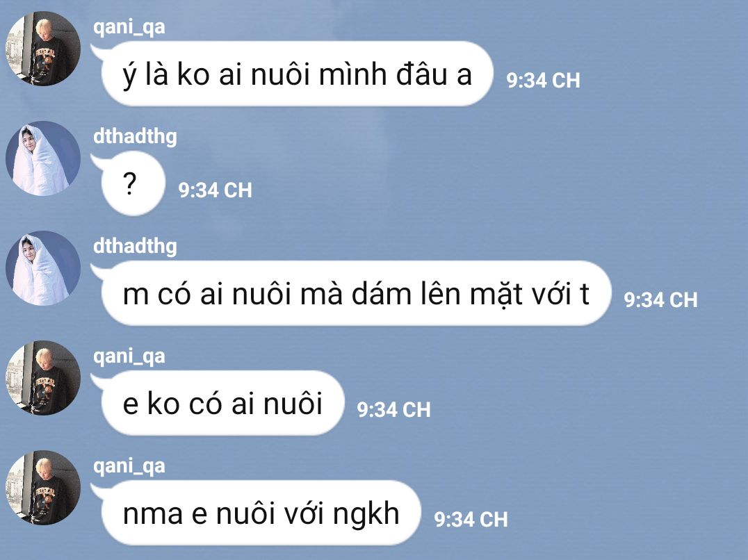Image resolution: width=748 pixels, height=560 pixels.
Task: Tap qani_qa avatar beside 'e ko có ai nuôi'
Action: click(43, 378)
